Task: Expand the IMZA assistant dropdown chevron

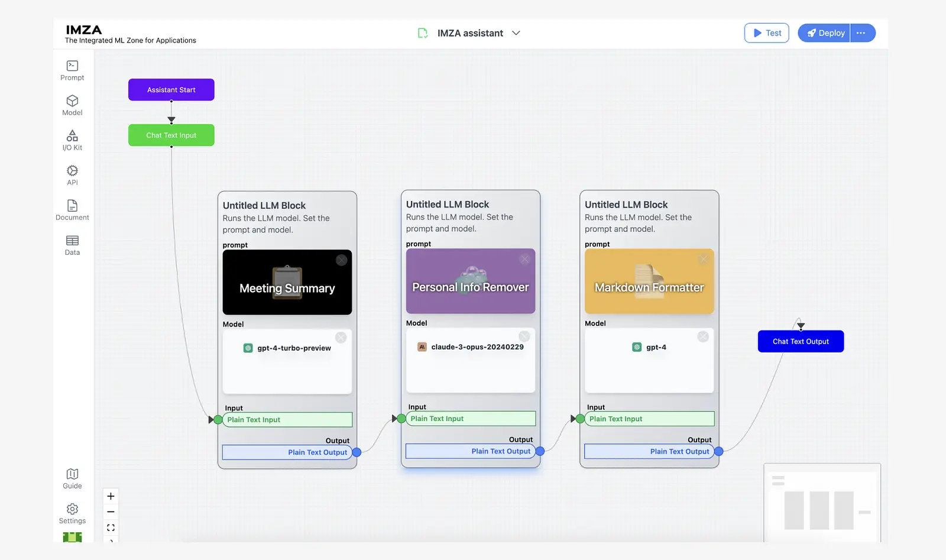Action: click(516, 33)
